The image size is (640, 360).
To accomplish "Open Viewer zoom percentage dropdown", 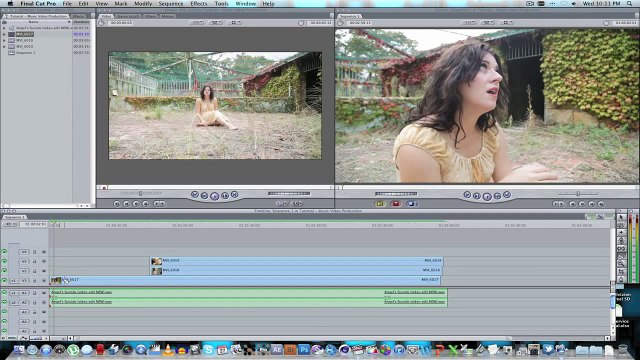I will [x=197, y=23].
